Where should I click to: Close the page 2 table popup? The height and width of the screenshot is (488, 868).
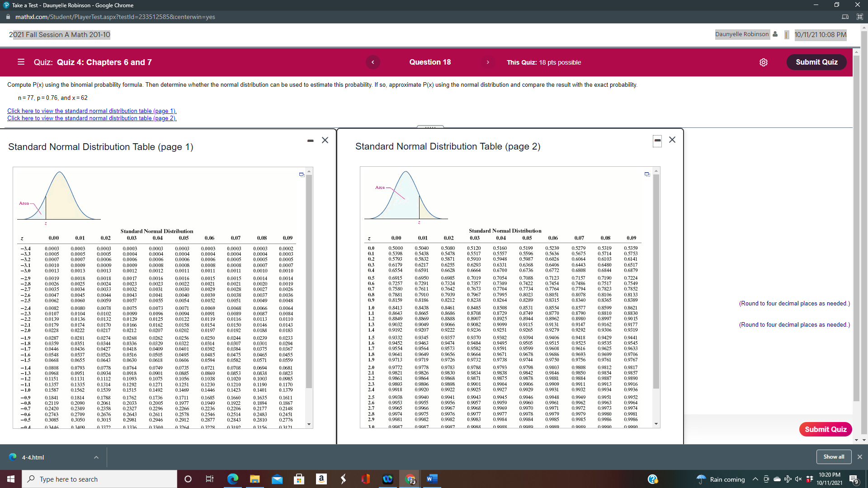point(672,140)
